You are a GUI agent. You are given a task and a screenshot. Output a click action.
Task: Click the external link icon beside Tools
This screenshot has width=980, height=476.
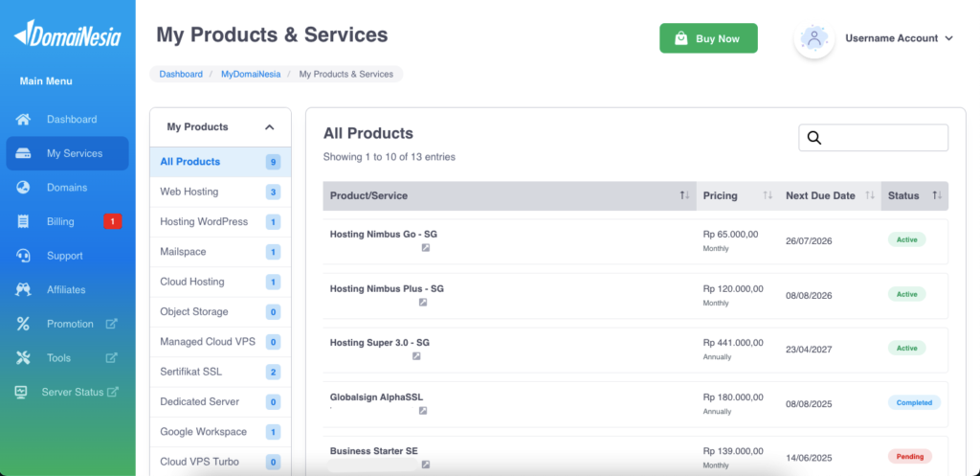coord(111,358)
